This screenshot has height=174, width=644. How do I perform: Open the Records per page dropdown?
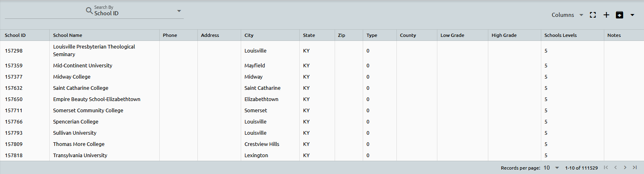point(551,168)
